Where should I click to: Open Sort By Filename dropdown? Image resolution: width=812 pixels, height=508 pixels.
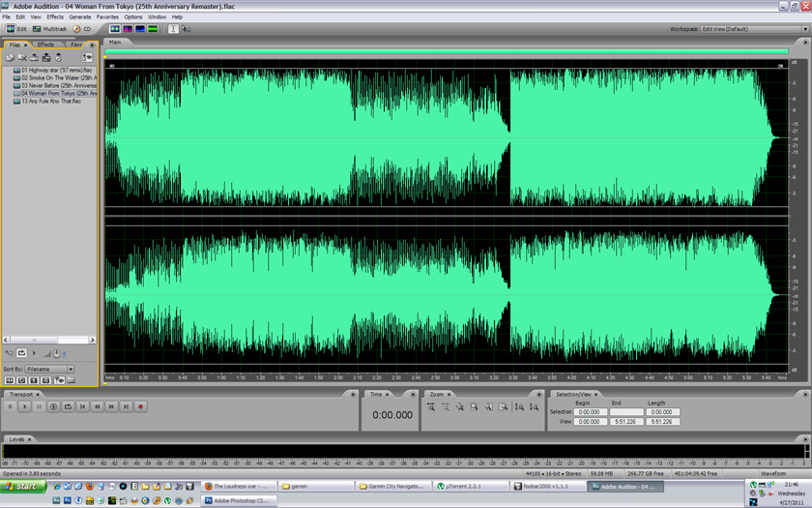coord(49,369)
